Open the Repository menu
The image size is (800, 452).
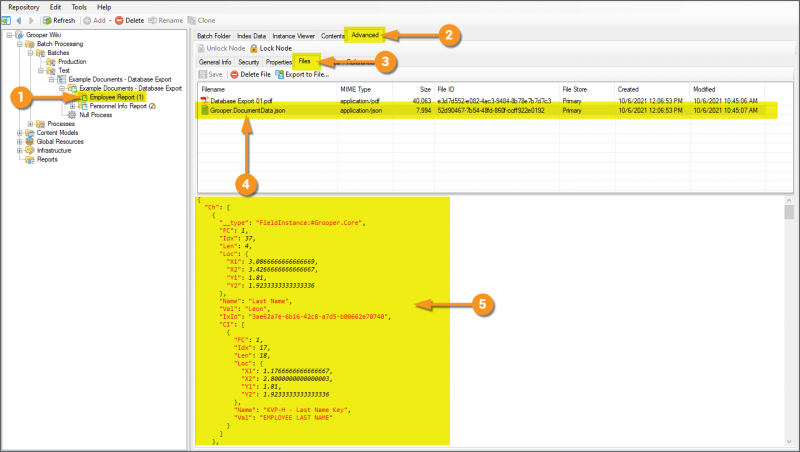pos(24,7)
